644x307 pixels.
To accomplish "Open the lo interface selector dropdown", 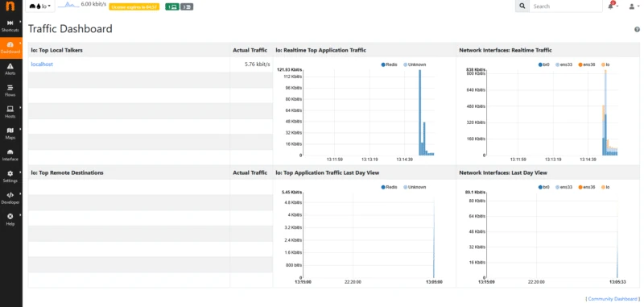I will (x=39, y=6).
